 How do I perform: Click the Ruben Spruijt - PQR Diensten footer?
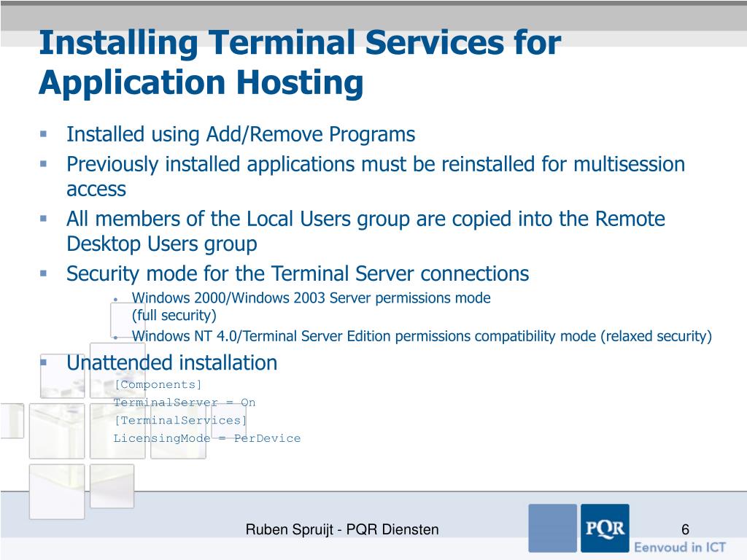[x=342, y=530]
